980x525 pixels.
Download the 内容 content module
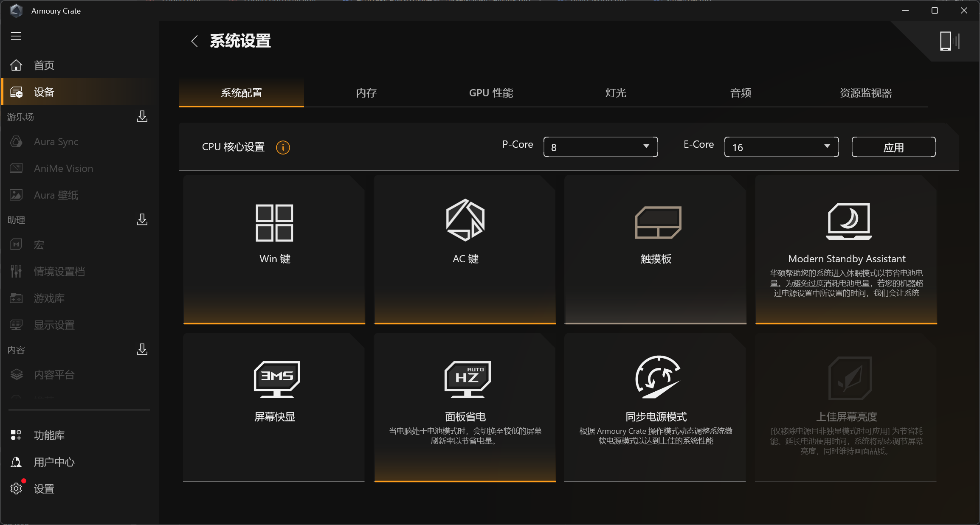tap(142, 349)
